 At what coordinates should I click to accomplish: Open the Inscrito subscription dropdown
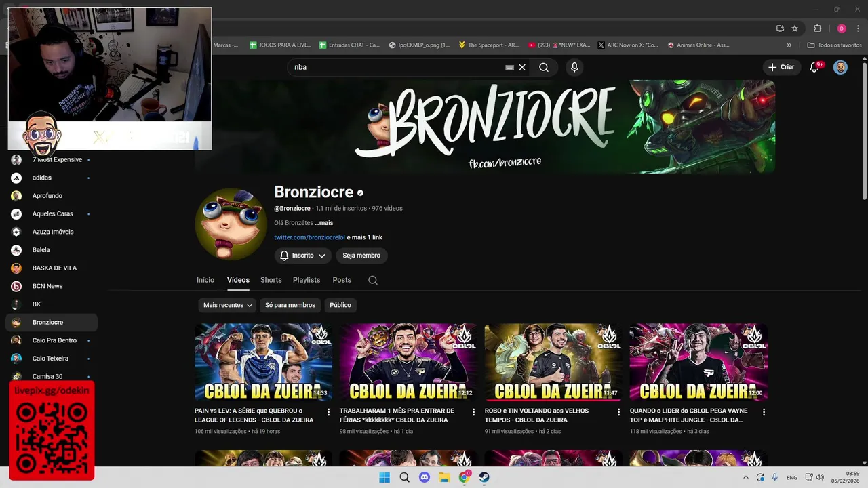(x=303, y=256)
